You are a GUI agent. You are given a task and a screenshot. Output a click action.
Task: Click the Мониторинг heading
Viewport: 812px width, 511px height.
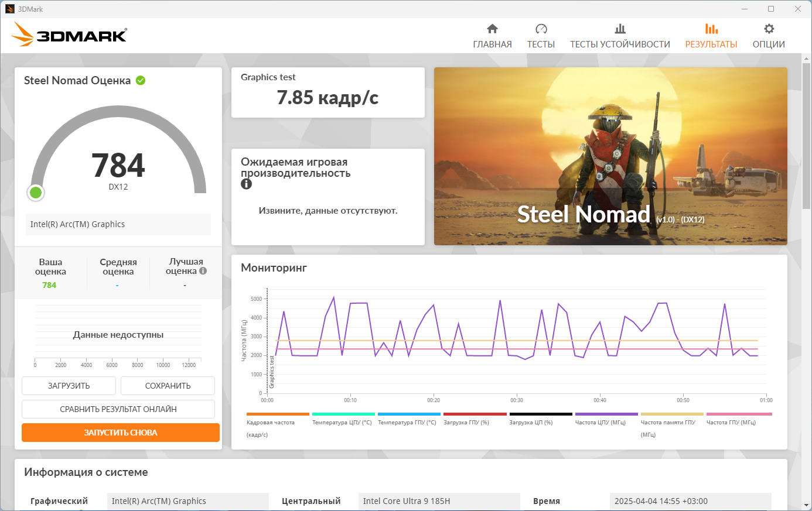tap(274, 268)
